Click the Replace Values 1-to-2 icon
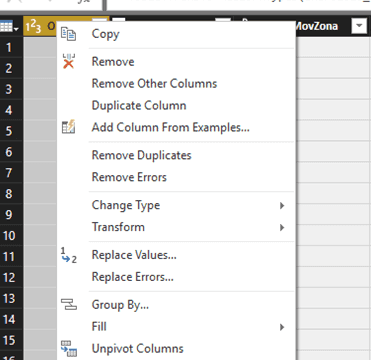 pyautogui.click(x=69, y=255)
